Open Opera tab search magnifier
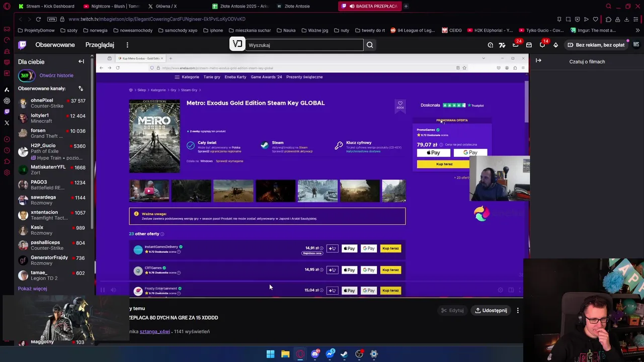Viewport: 644px width, 362px height. pyautogui.click(x=608, y=6)
